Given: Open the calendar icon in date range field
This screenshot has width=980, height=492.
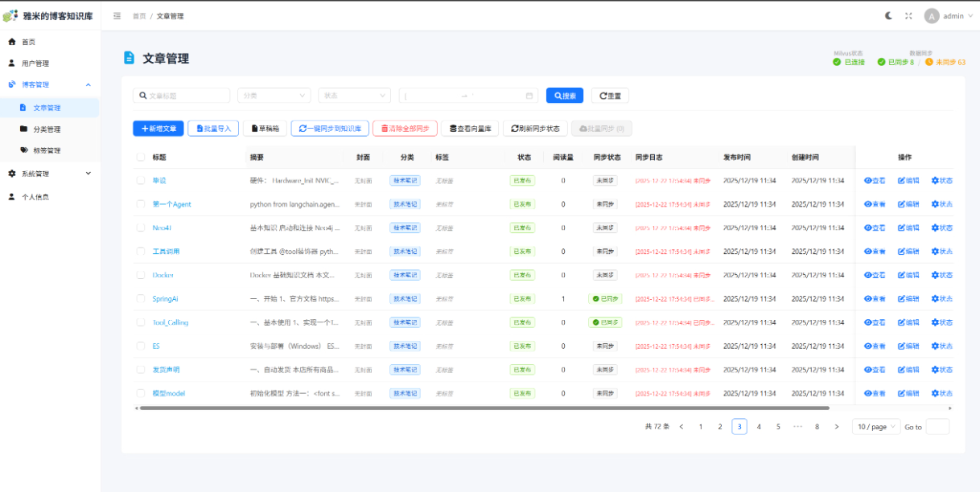Looking at the screenshot, I should [x=529, y=96].
